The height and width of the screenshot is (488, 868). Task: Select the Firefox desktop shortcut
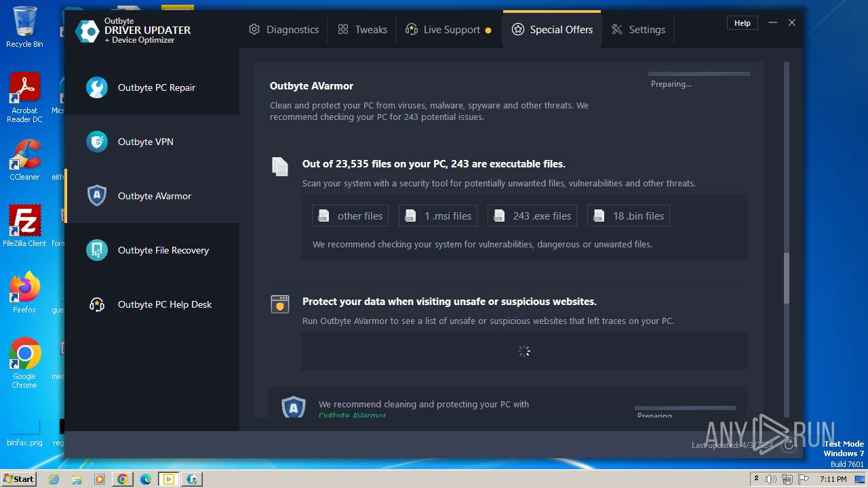[x=24, y=293]
